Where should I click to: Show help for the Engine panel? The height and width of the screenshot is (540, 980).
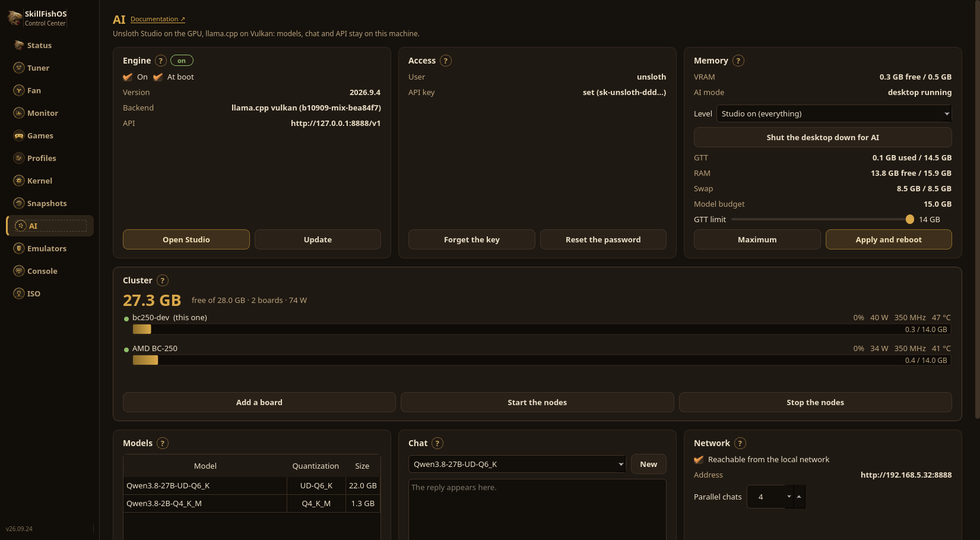tap(161, 61)
